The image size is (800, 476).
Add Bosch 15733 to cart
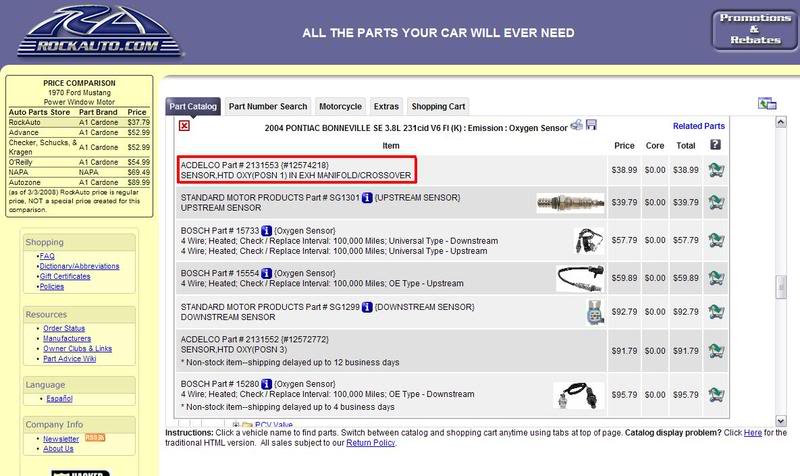[x=716, y=240]
